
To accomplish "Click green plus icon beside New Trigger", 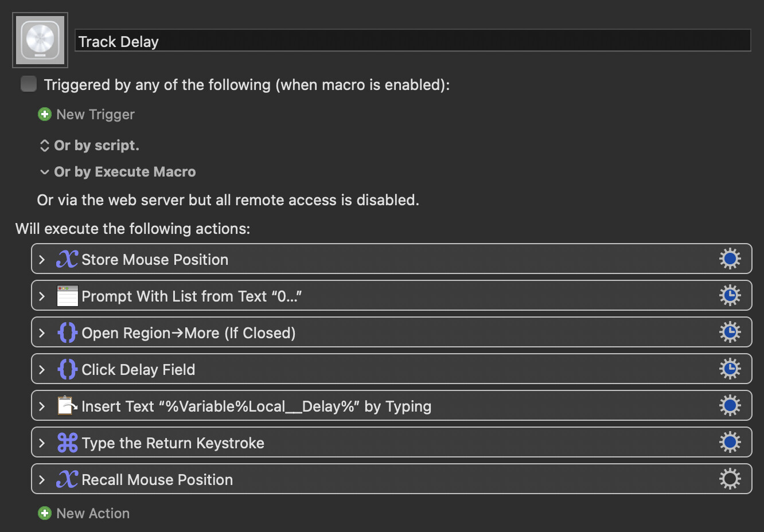I will click(45, 115).
